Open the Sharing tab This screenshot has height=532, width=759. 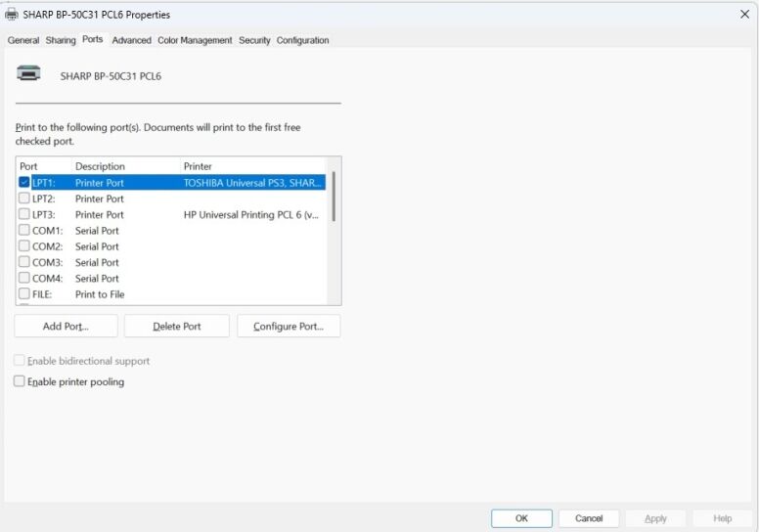pyautogui.click(x=61, y=40)
